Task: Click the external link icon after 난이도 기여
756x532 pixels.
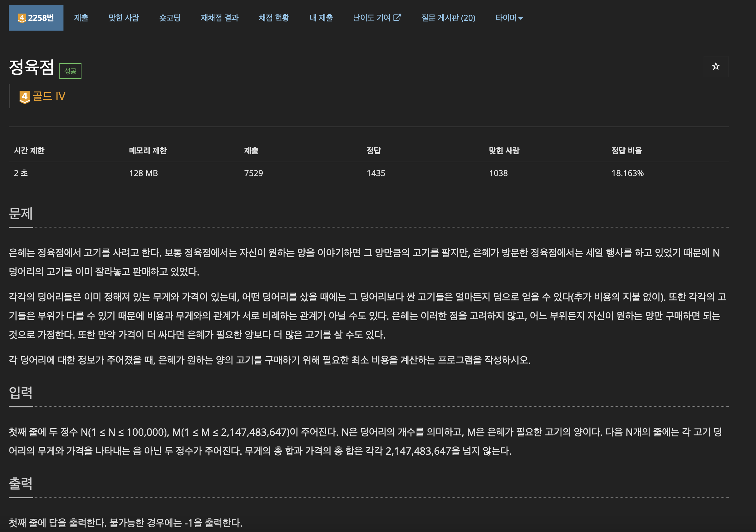Action: tap(397, 17)
